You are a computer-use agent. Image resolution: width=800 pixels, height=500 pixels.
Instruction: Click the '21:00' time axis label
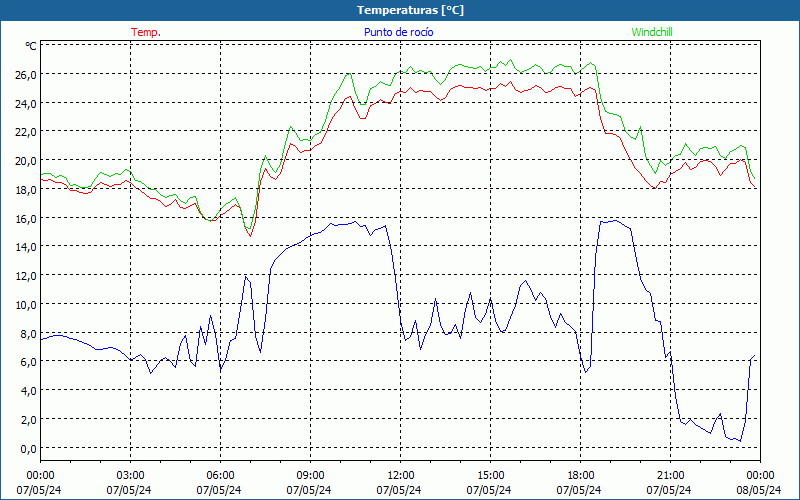(670, 476)
